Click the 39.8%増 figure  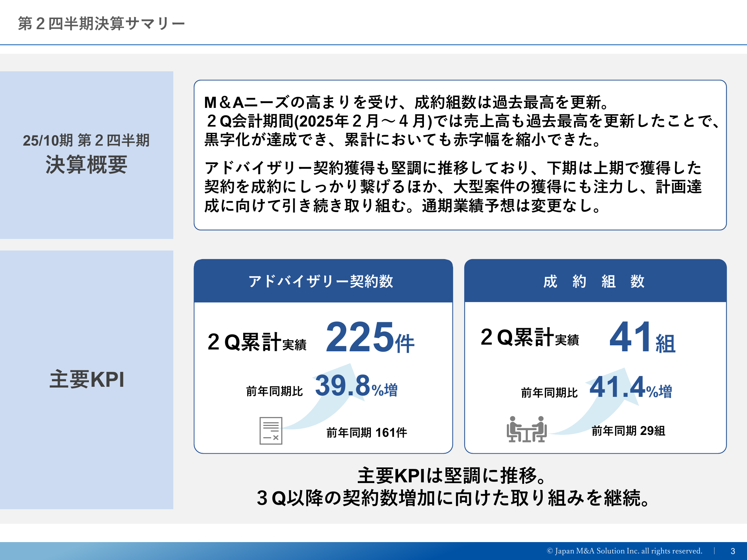click(x=356, y=386)
